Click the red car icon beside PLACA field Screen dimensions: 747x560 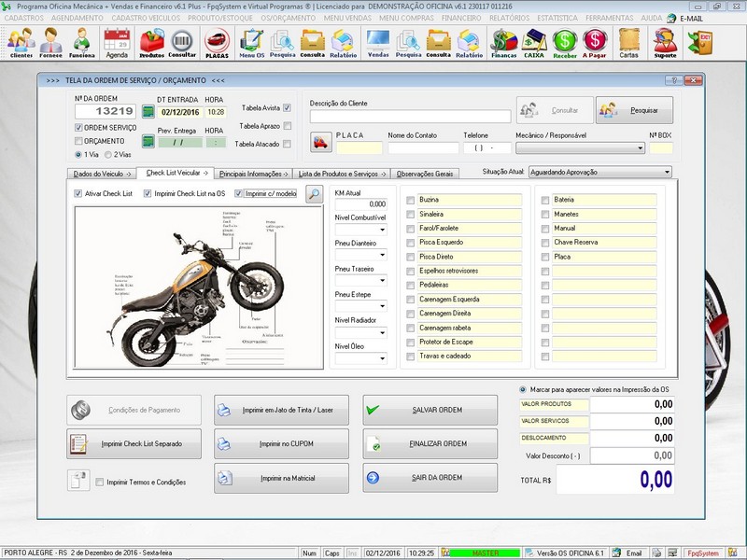[x=320, y=144]
